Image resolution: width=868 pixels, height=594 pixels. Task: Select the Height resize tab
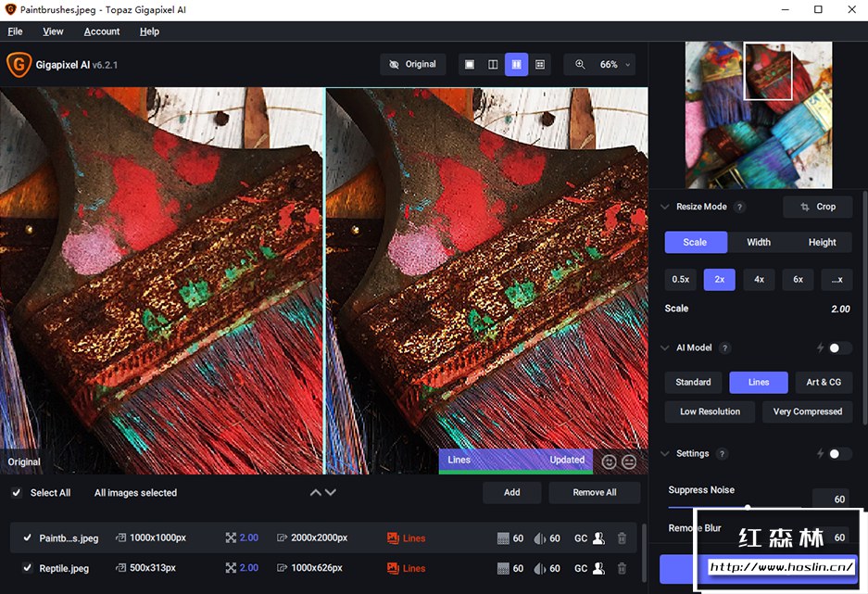[x=822, y=243]
